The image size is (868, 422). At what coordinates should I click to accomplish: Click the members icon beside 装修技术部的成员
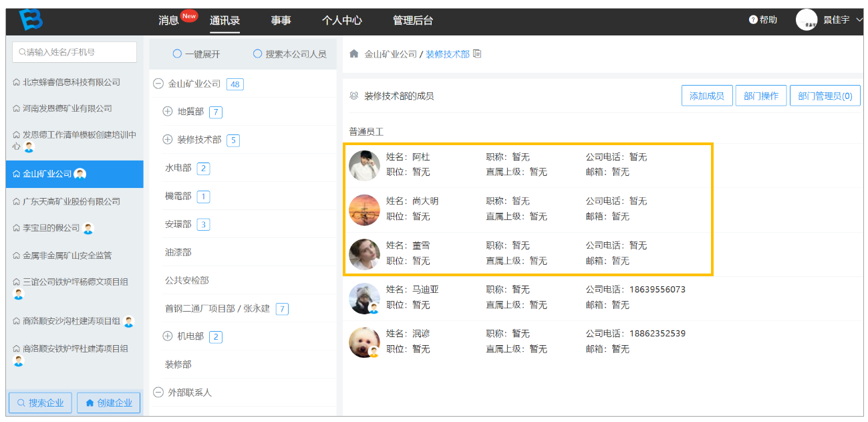[354, 96]
